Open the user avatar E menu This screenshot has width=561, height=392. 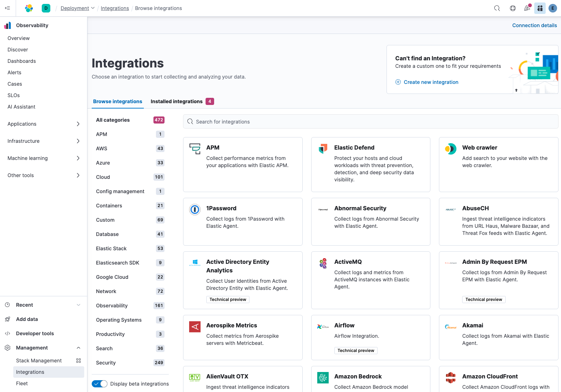(x=553, y=8)
